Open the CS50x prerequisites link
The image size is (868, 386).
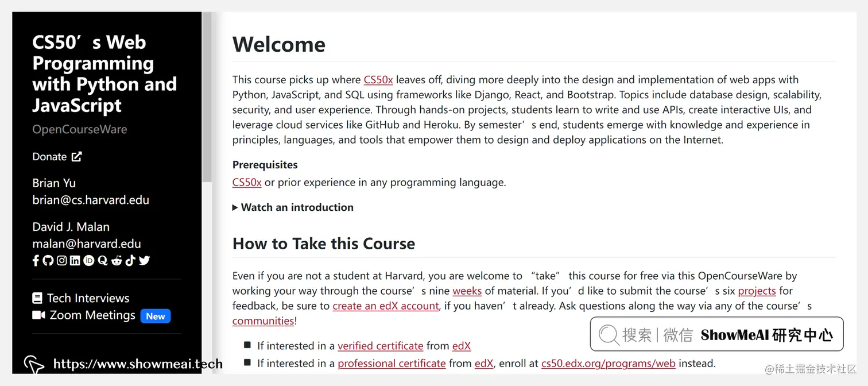click(246, 182)
